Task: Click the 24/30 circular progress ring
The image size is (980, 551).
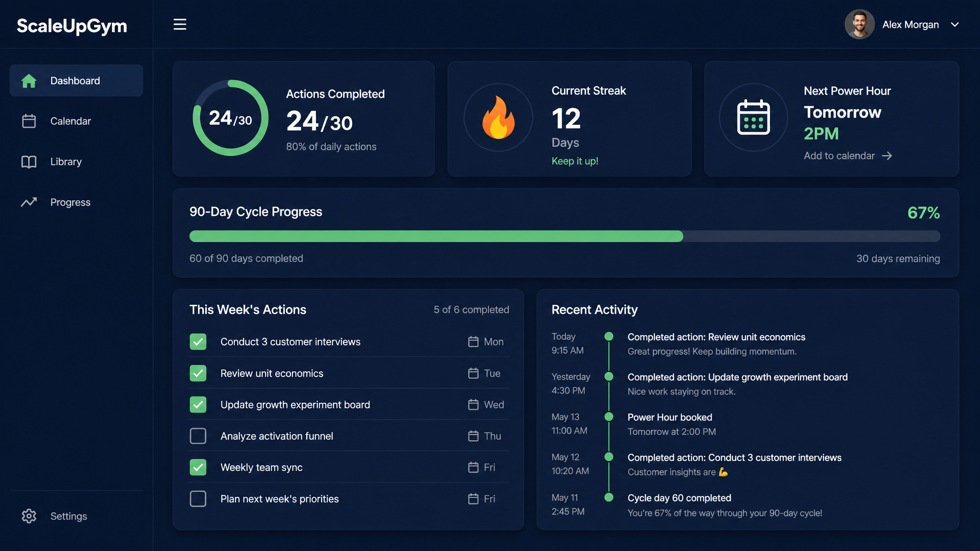Action: coord(231,118)
